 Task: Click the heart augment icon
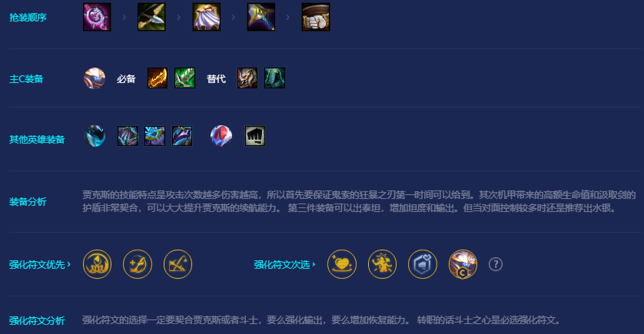tap(342, 264)
